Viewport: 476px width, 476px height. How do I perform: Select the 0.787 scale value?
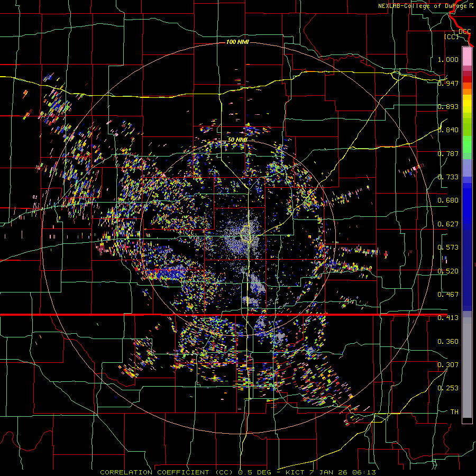tap(448, 153)
